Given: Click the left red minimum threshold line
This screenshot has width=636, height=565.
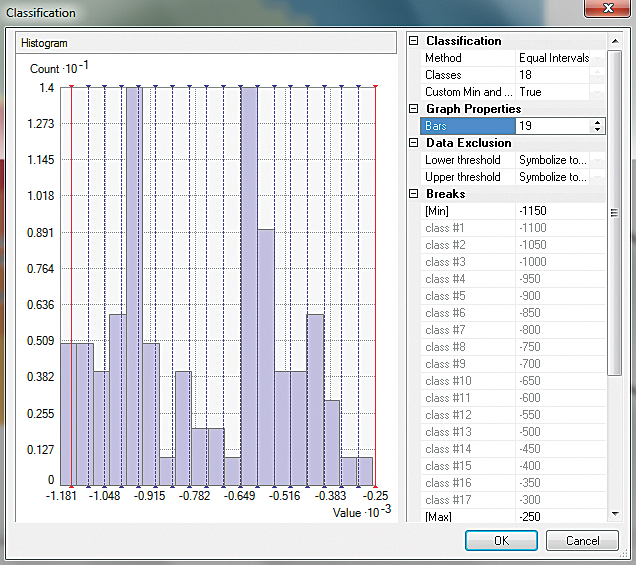Looking at the screenshot, I should tap(71, 286).
